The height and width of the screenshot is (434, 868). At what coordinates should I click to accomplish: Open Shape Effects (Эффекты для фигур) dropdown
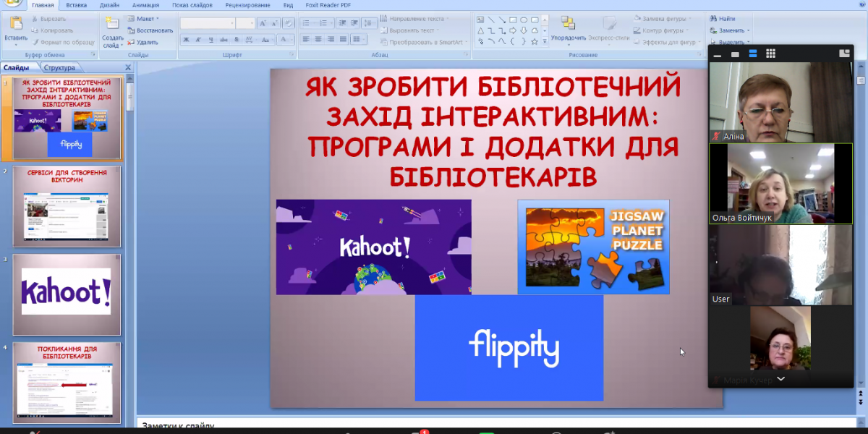coord(666,42)
